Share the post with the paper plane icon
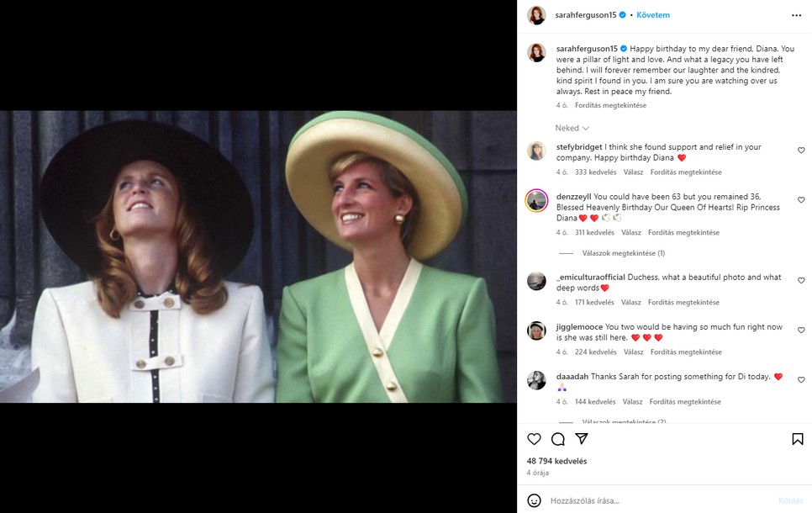 tap(583, 438)
